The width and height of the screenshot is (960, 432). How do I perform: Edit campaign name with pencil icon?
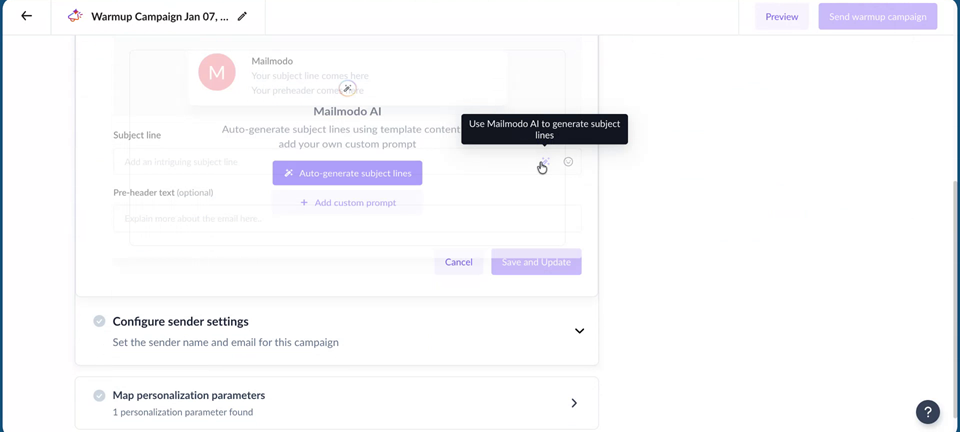(x=242, y=17)
